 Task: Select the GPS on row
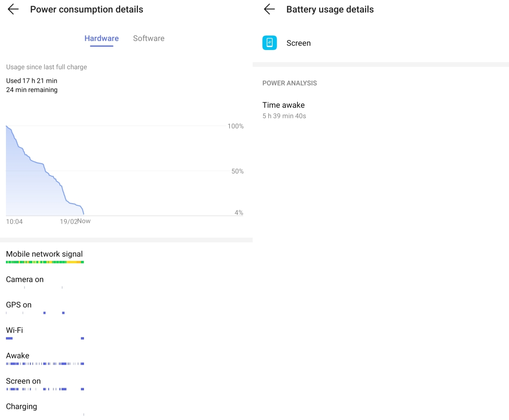point(19,305)
